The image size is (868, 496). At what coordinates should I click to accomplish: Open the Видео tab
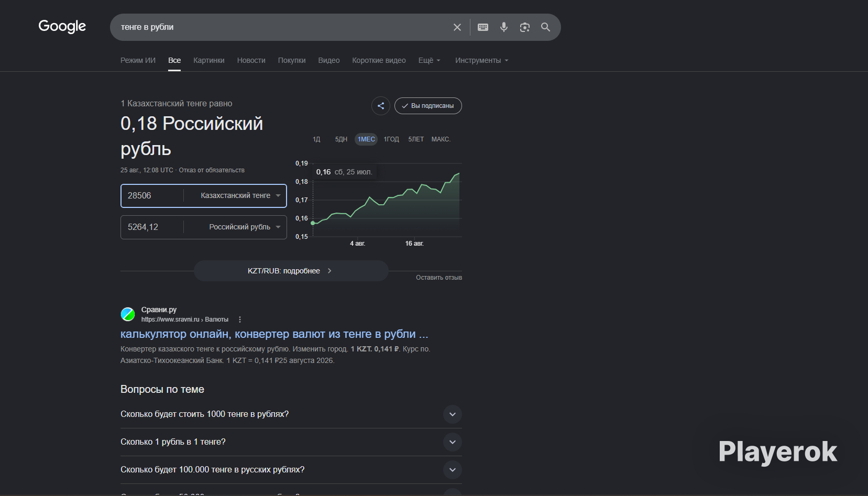tap(329, 60)
